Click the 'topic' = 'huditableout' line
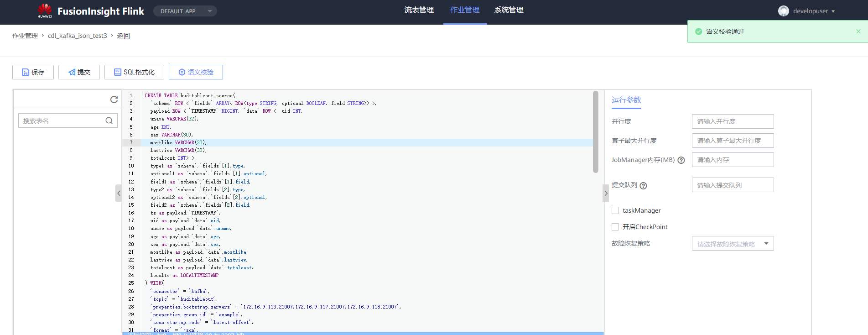Screen dimensions: 868x335 (x=184, y=299)
